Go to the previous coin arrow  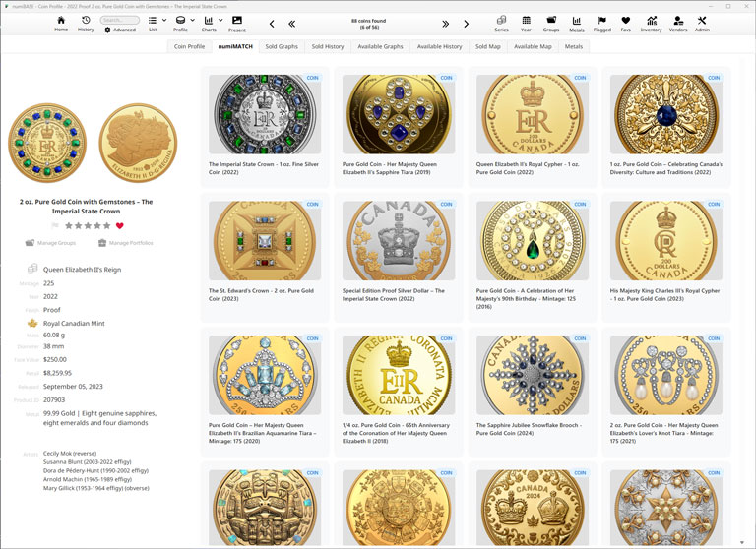[272, 24]
